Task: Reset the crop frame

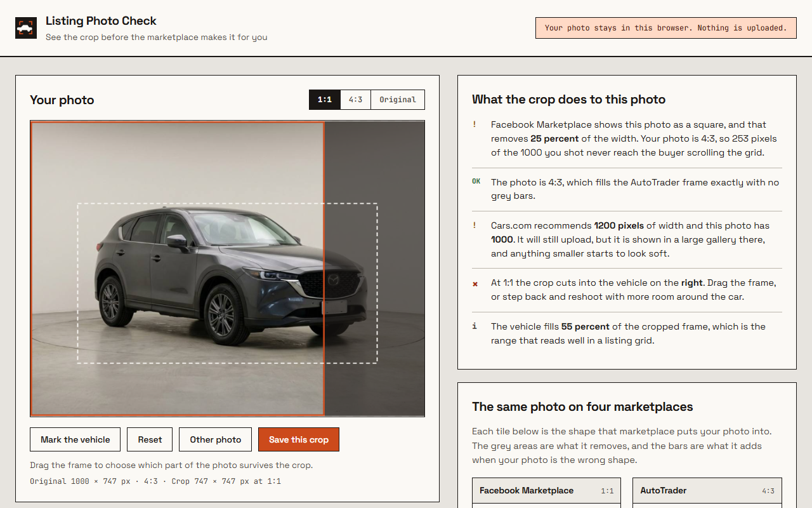Action: click(150, 439)
